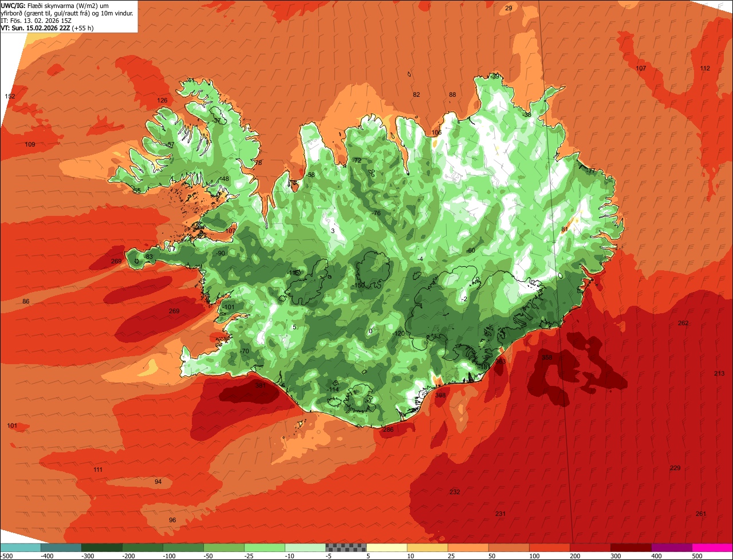The width and height of the screenshot is (733, 560).
Task: Click the value 106 on the north coast
Action: pyautogui.click(x=436, y=132)
